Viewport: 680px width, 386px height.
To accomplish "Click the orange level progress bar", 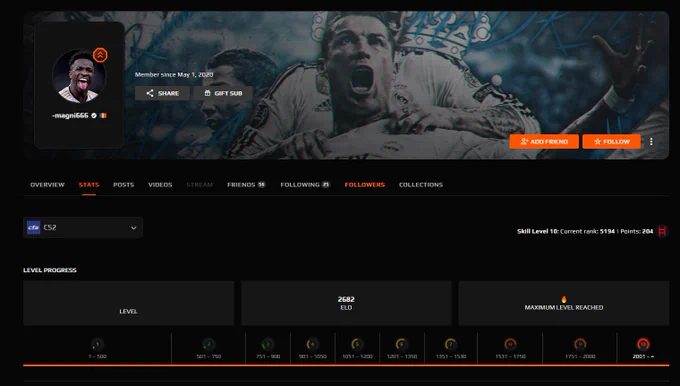I will (346, 365).
